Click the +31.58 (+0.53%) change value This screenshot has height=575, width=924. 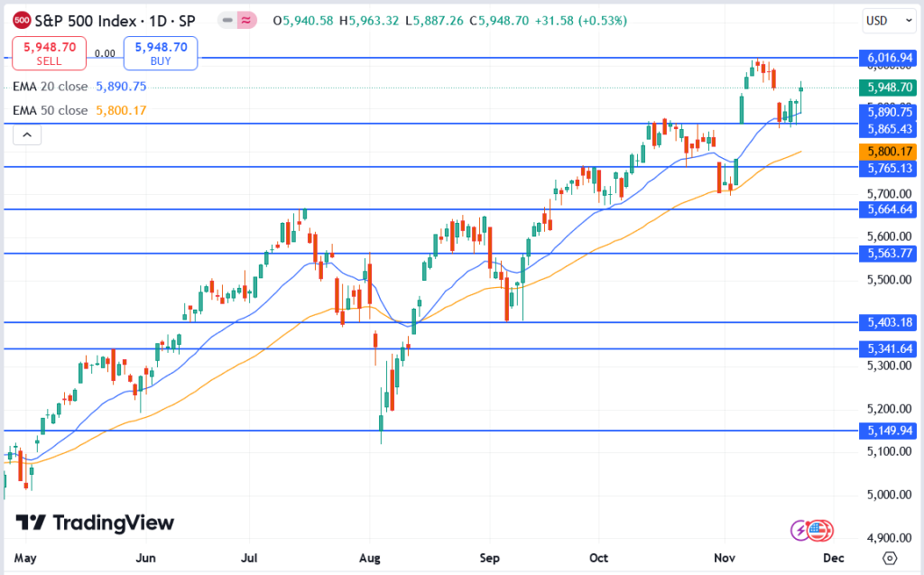click(x=580, y=21)
